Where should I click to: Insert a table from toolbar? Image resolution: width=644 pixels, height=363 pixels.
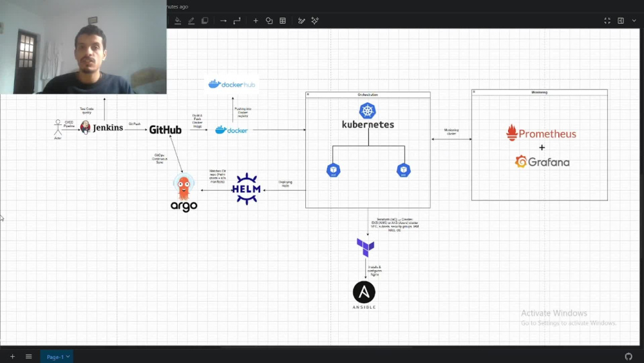pyautogui.click(x=283, y=21)
